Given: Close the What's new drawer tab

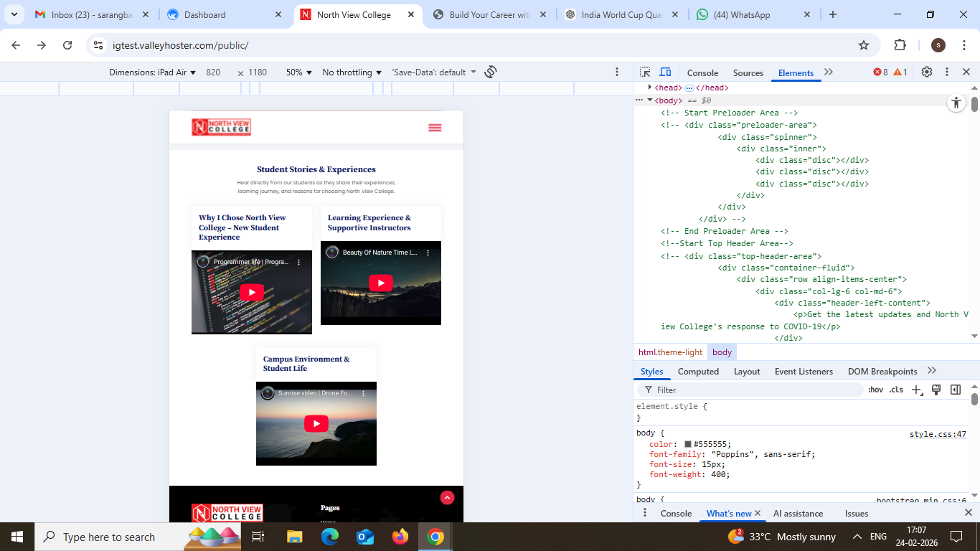Looking at the screenshot, I should [x=758, y=513].
